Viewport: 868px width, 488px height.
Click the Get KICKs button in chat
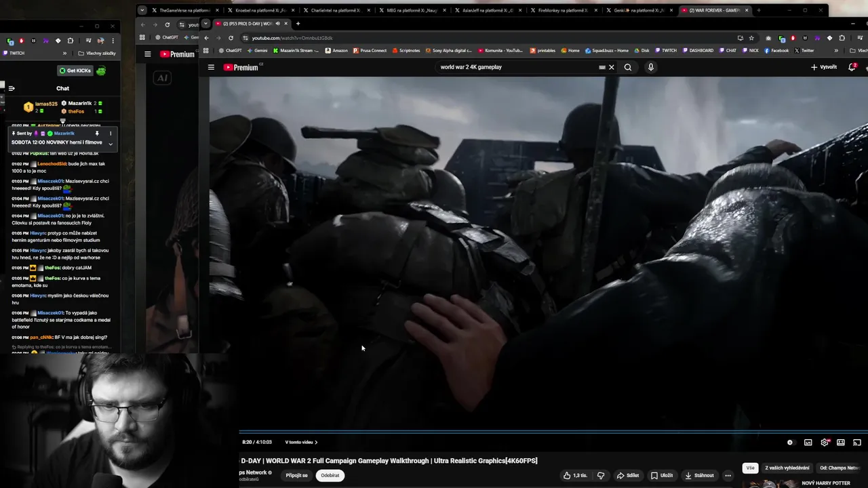(75, 70)
